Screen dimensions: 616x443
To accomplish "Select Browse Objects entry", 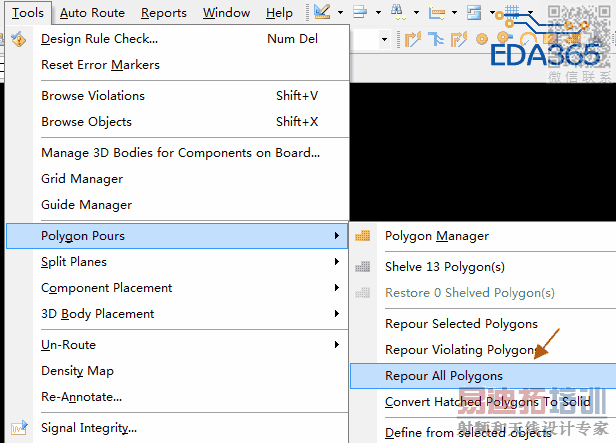I will (177, 121).
